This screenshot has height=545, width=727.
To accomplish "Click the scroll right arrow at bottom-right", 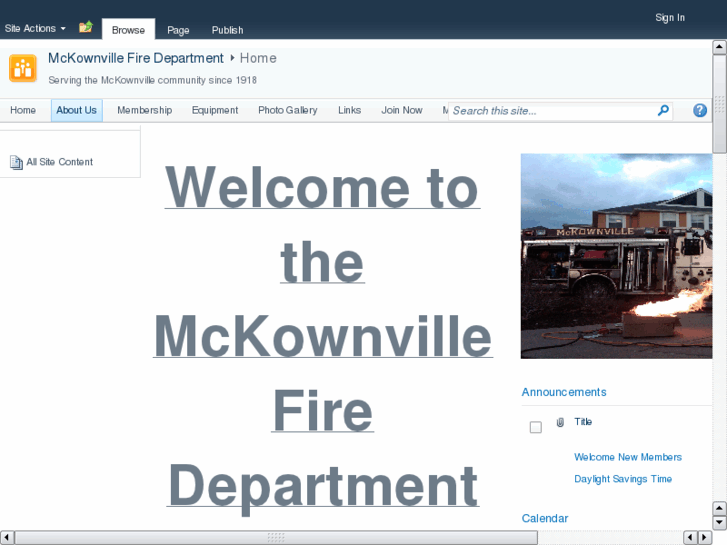I will (x=705, y=538).
